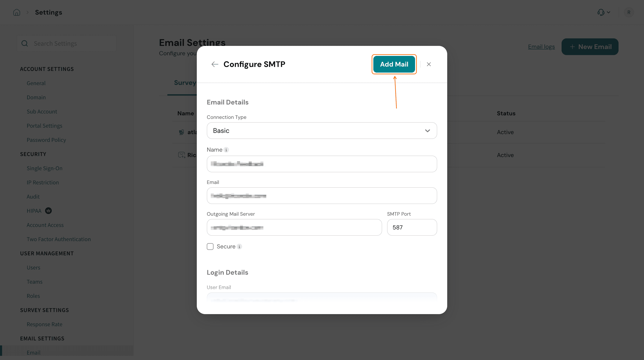Click the Secure option info icon

pos(239,247)
